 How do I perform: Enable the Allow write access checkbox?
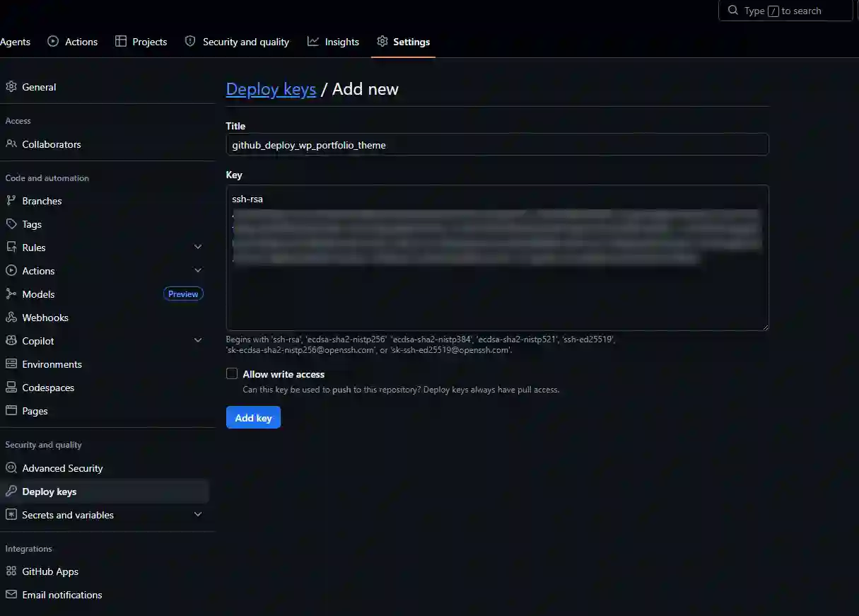[x=232, y=373]
